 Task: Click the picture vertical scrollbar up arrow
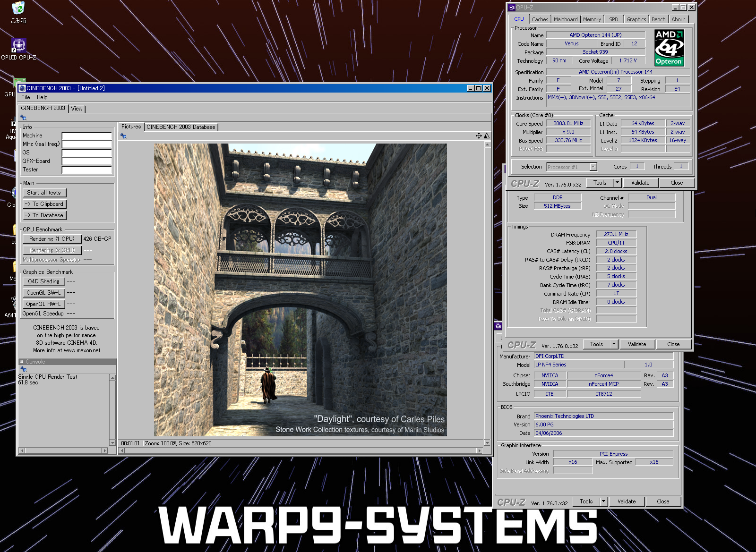[487, 144]
